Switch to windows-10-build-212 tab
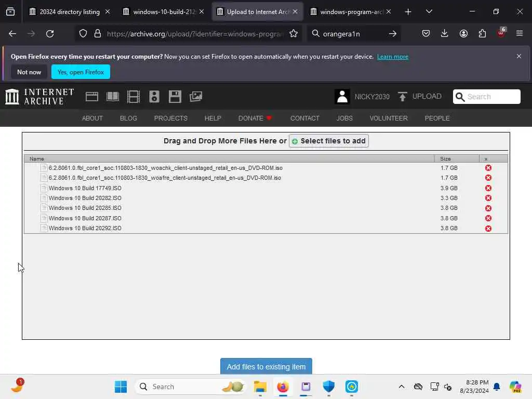Screen dimensions: 532x399 coord(164,11)
